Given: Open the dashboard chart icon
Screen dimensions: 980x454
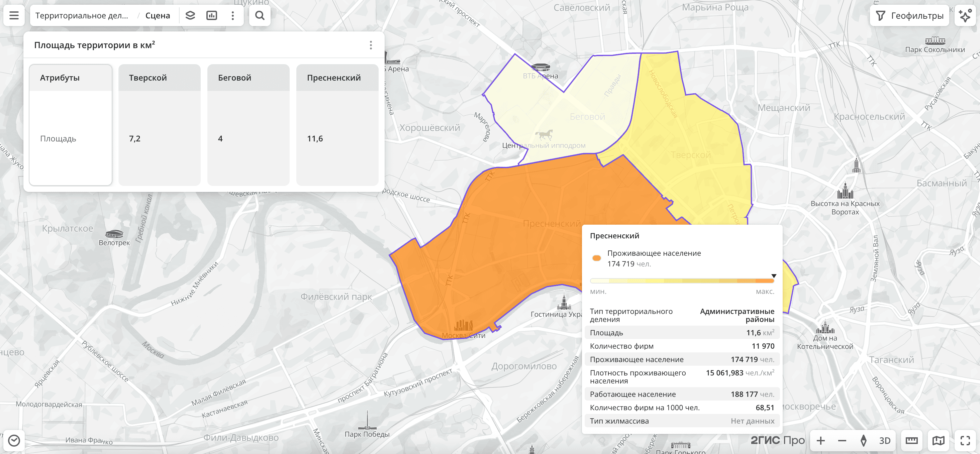Looking at the screenshot, I should (211, 16).
